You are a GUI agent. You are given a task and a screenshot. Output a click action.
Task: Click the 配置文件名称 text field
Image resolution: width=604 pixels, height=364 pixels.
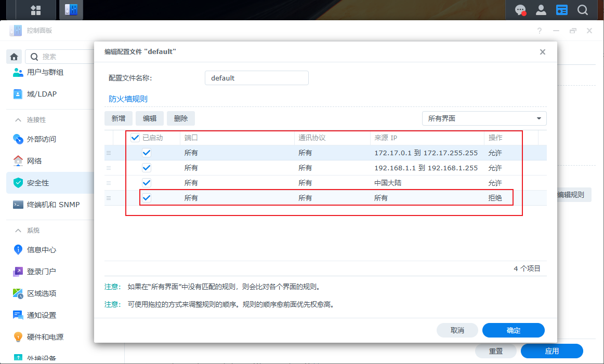[256, 78]
